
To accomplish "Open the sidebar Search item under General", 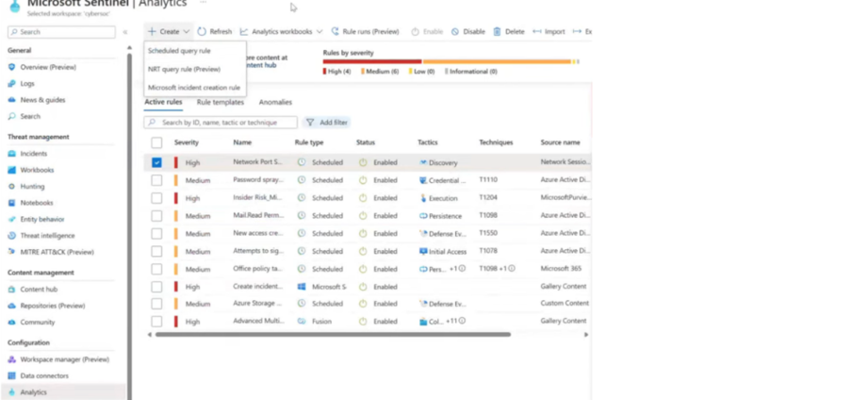I will click(30, 116).
